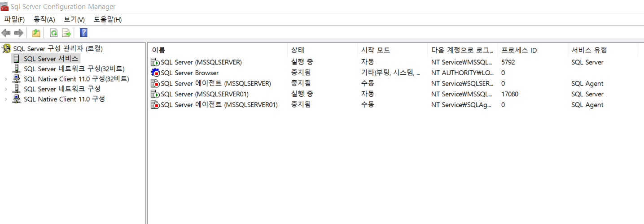The image size is (644, 224).
Task: Sort by the 상태 column header
Action: 322,50
